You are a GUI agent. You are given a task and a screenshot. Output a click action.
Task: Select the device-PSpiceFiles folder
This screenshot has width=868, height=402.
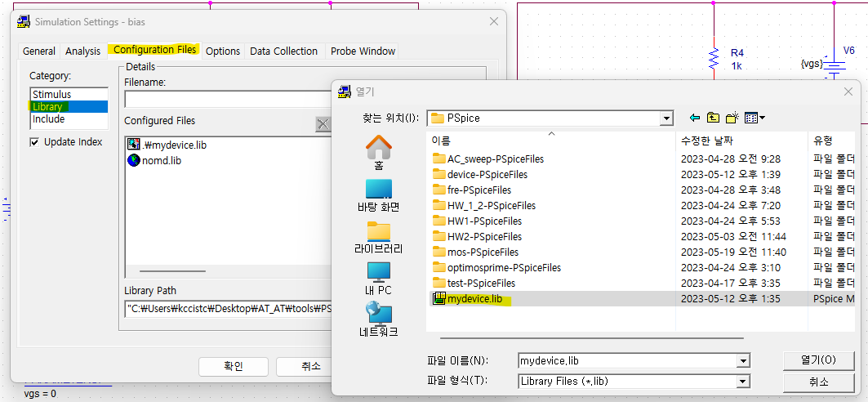point(479,174)
